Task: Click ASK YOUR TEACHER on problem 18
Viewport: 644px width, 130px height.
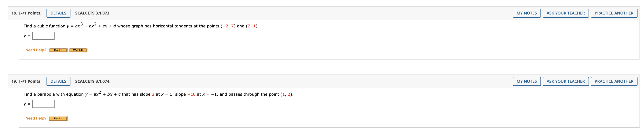Action: (566, 13)
